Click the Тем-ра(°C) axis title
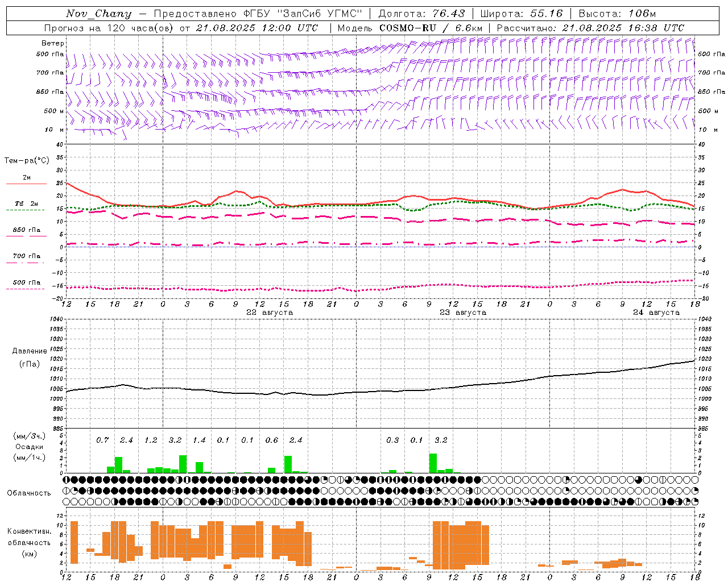 pyautogui.click(x=27, y=161)
